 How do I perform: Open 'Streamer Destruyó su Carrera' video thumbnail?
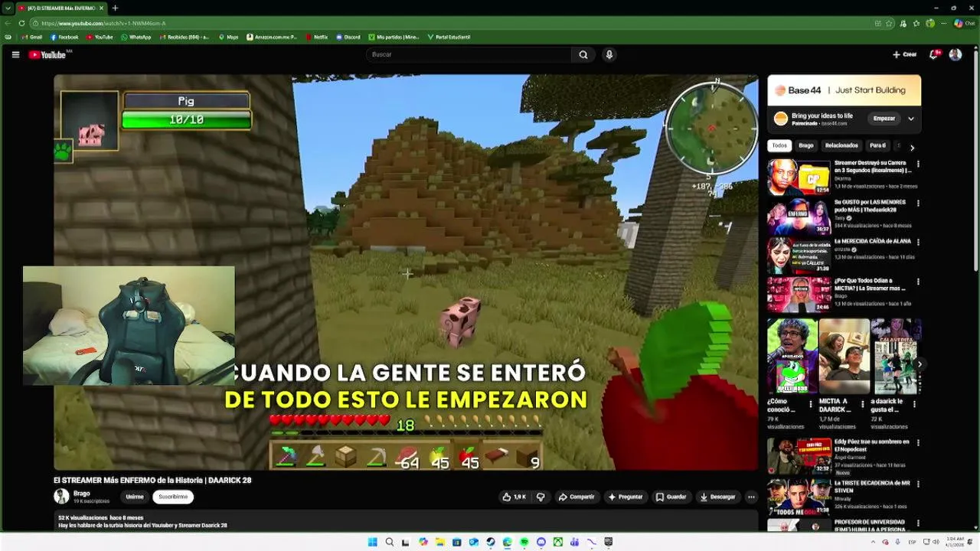[799, 177]
